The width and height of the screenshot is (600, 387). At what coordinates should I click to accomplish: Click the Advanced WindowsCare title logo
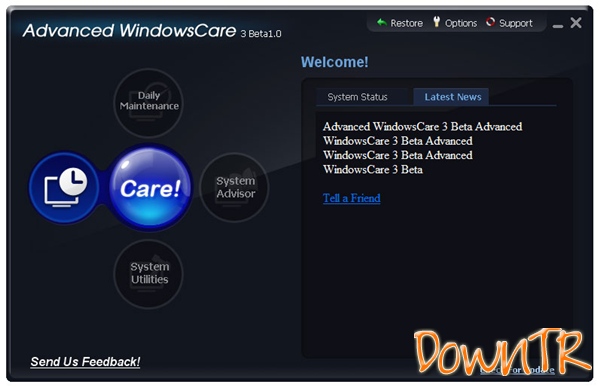129,31
